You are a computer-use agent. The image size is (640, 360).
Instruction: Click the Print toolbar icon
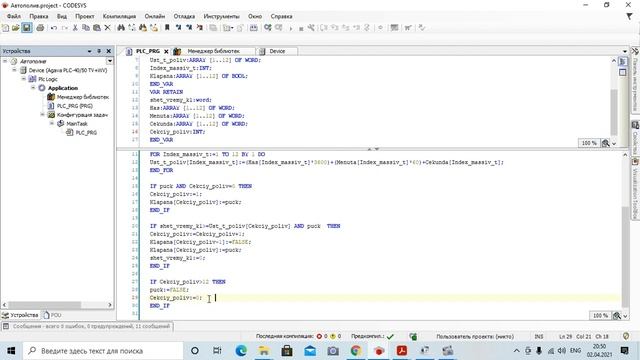[40, 28]
